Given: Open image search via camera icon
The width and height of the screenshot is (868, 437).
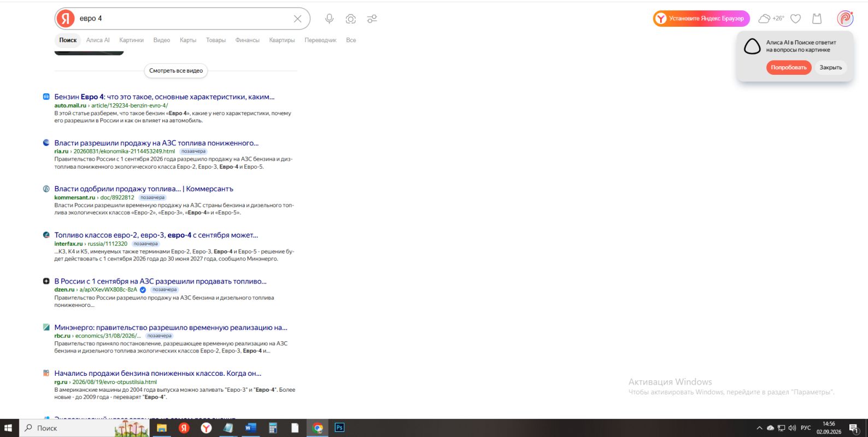Looking at the screenshot, I should pos(351,19).
